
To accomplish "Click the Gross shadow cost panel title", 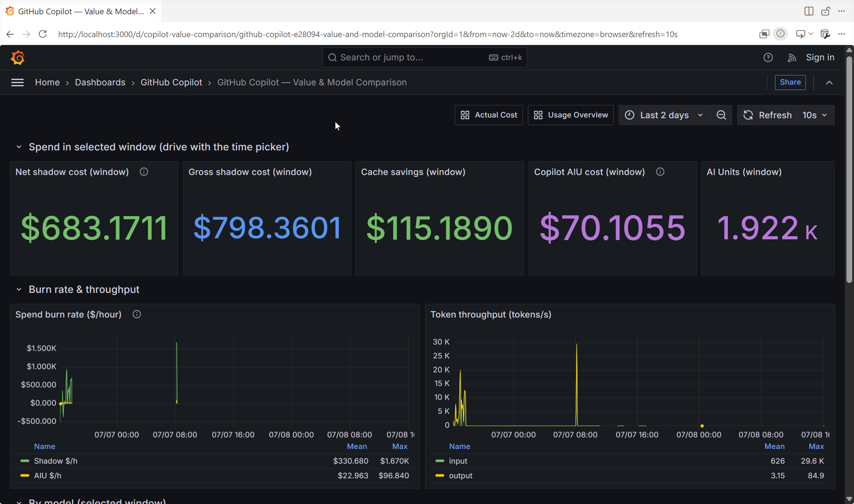I will click(250, 172).
